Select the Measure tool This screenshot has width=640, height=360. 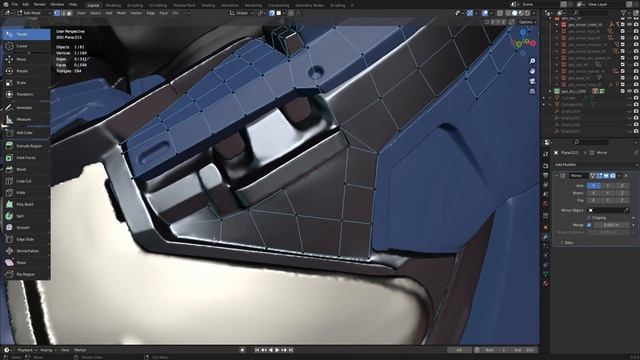pos(26,120)
